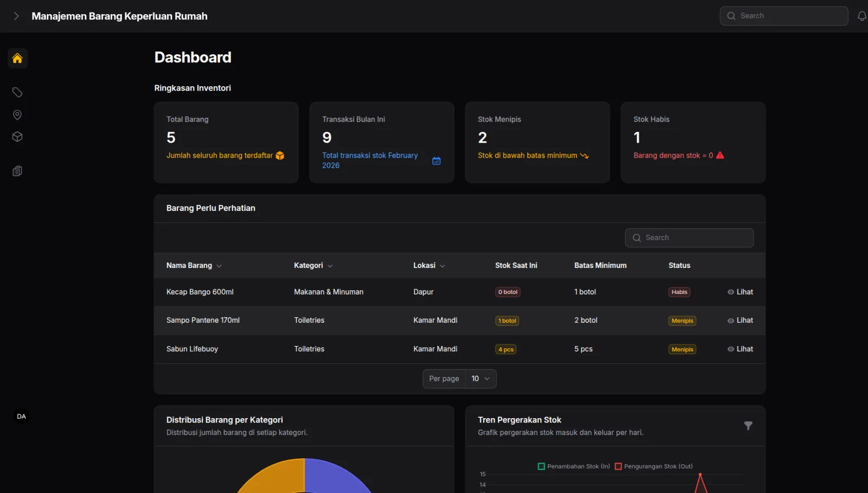
Task: Open the box items sidebar icon
Action: click(x=17, y=137)
